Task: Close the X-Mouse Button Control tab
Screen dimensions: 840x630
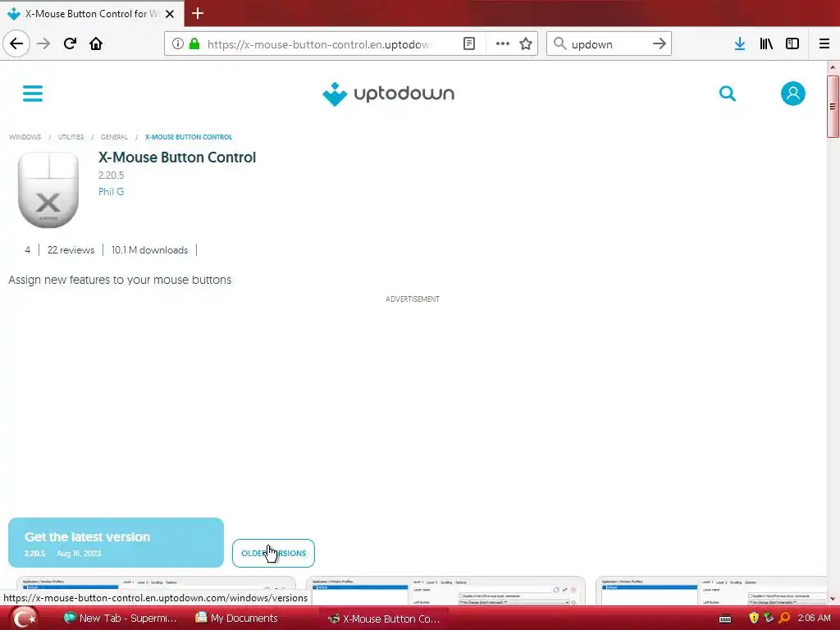Action: pyautogui.click(x=170, y=14)
